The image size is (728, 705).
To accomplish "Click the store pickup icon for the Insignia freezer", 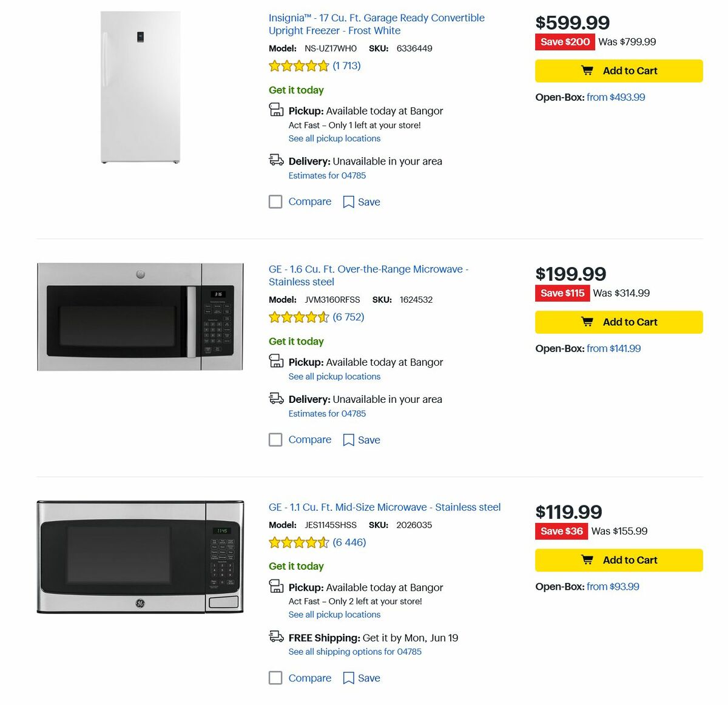I will pyautogui.click(x=276, y=110).
